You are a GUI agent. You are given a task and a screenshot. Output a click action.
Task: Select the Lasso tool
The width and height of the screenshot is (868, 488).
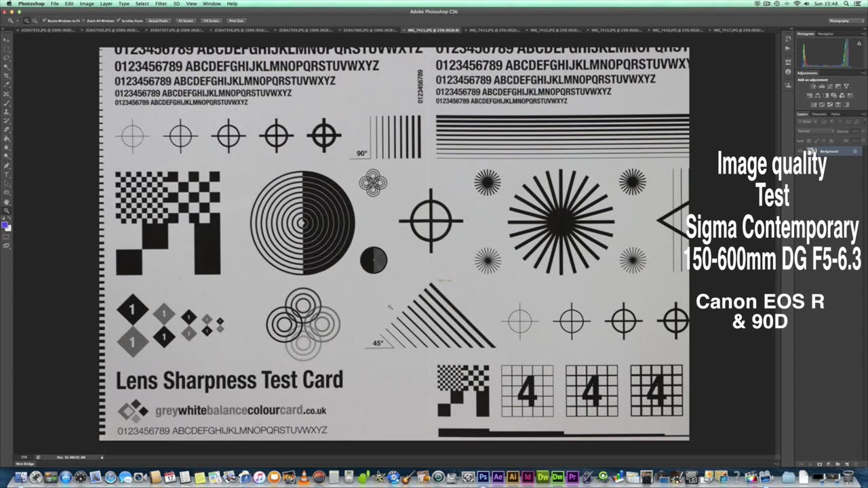pos(6,58)
